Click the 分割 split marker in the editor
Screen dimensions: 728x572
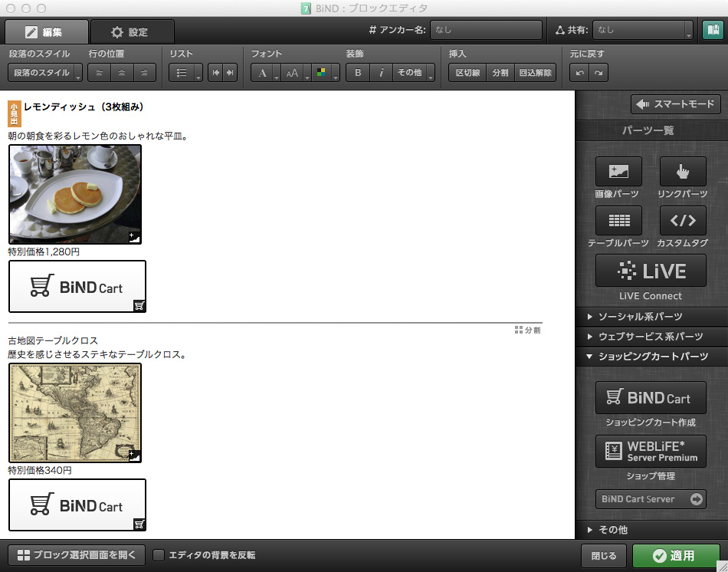528,330
